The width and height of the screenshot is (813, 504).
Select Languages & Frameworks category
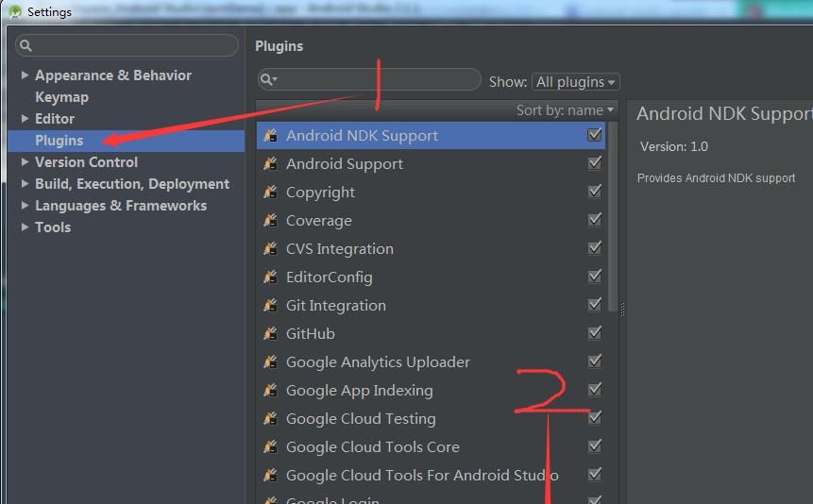coord(121,206)
